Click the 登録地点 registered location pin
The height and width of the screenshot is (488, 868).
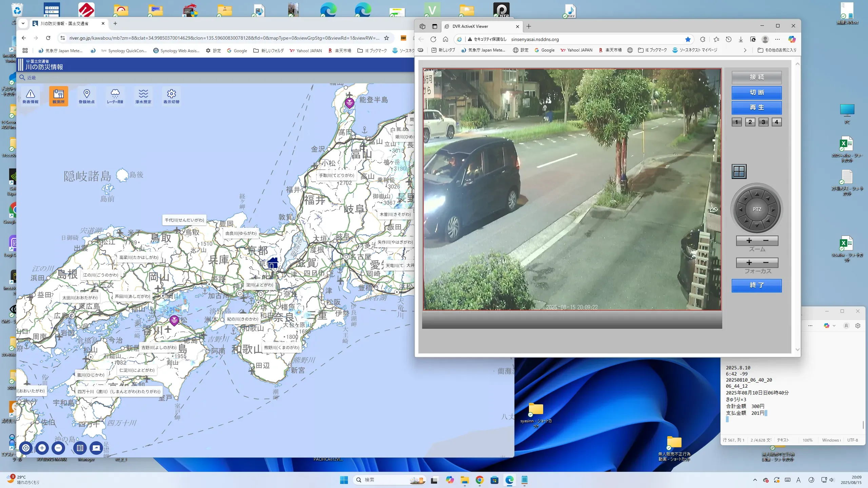pos(86,96)
